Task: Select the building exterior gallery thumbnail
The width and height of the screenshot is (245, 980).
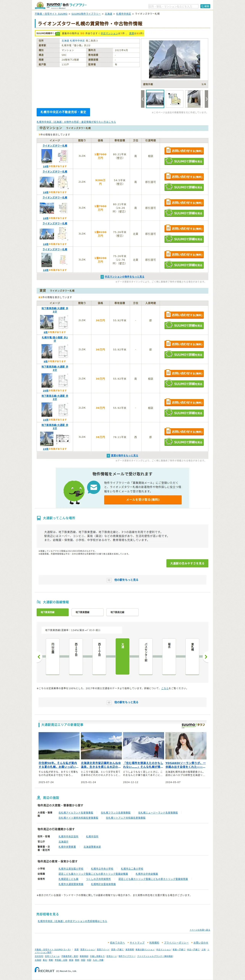Action: coord(155,99)
